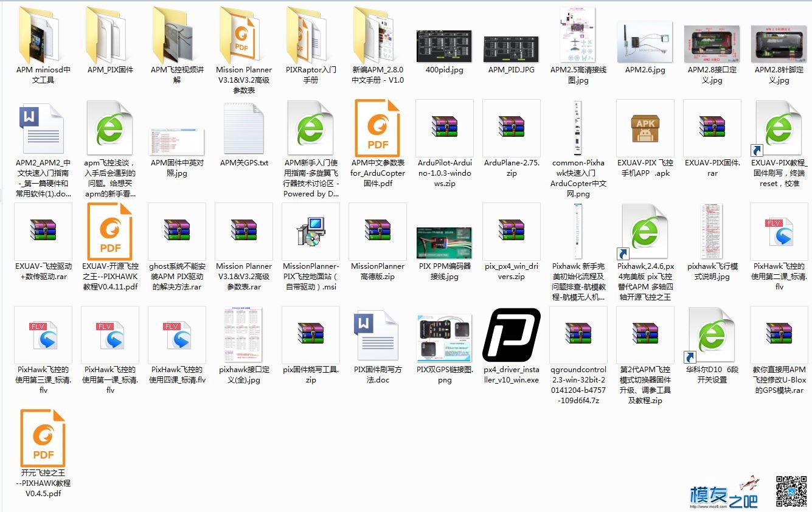Select the APM2.6.jpg image

tap(645, 41)
